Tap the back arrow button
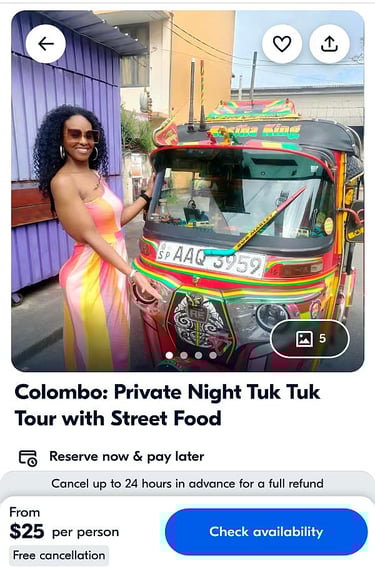Image resolution: width=375 pixels, height=568 pixels. click(46, 44)
